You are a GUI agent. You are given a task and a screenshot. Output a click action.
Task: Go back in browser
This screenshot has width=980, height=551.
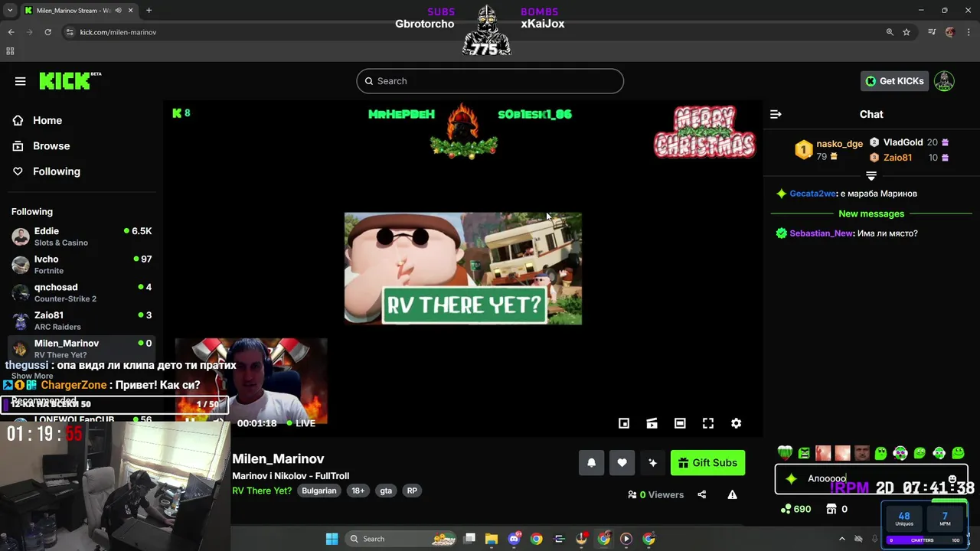11,32
